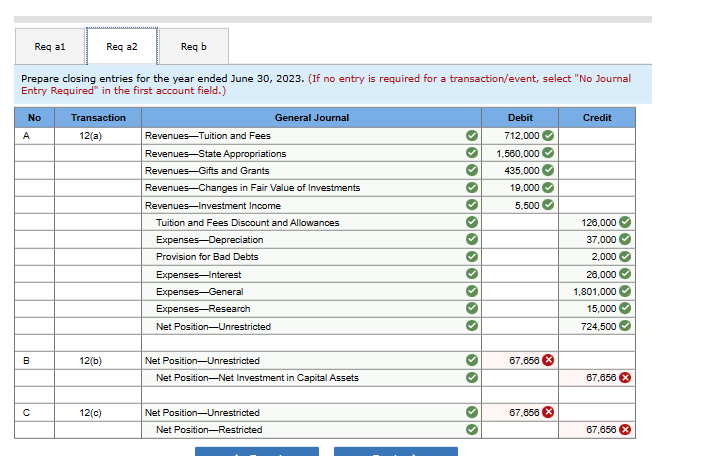This screenshot has height=456, width=710.
Task: Click transaction label 12(a)
Action: point(91,135)
